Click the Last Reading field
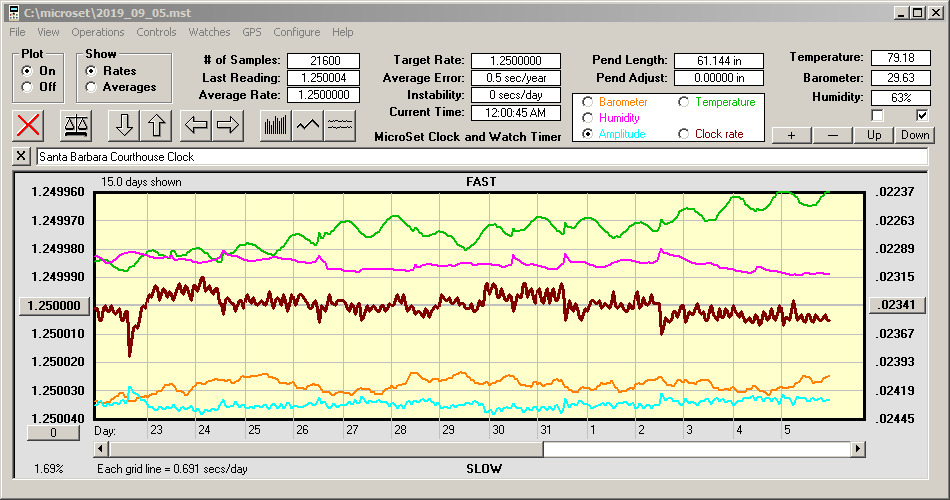 [324, 78]
